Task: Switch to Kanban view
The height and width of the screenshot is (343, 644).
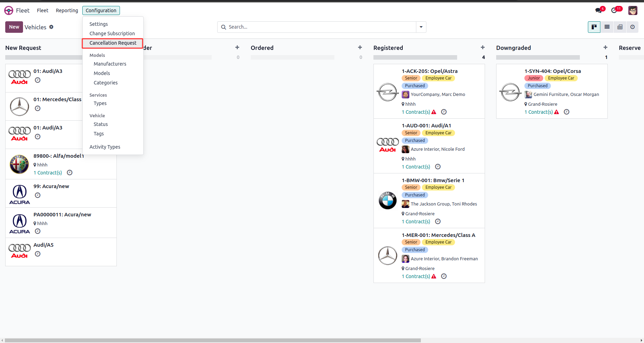Action: pyautogui.click(x=594, y=27)
